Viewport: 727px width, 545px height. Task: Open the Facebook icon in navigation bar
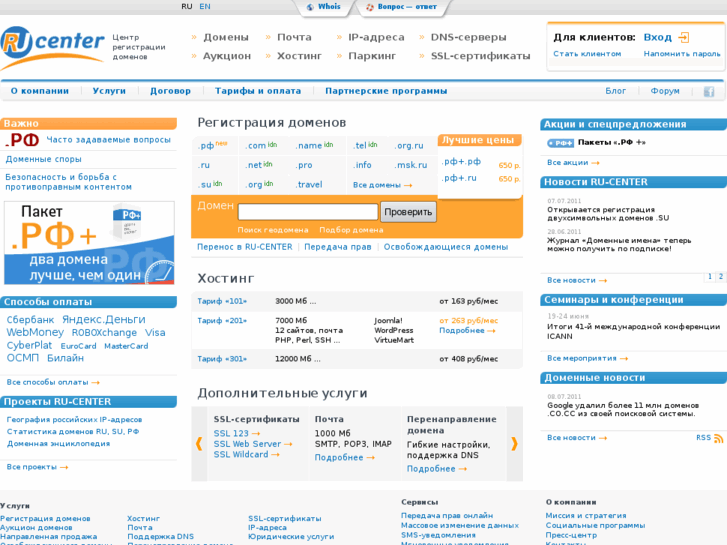click(x=709, y=91)
